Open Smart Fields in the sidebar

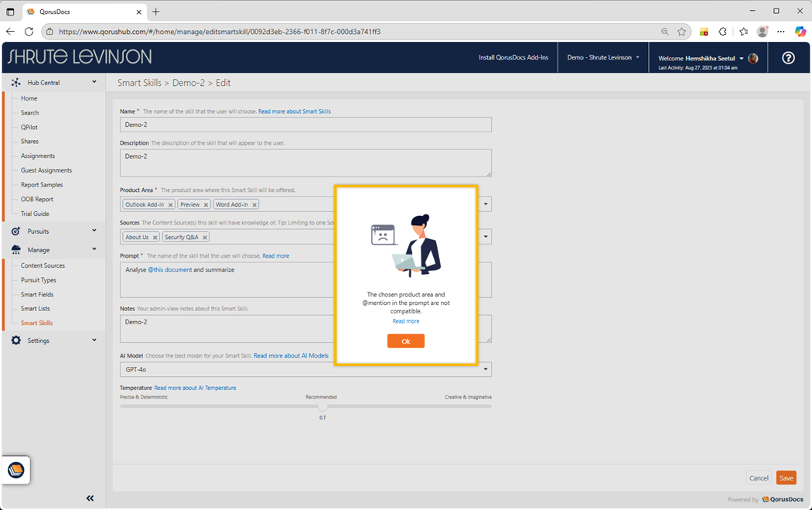(37, 294)
